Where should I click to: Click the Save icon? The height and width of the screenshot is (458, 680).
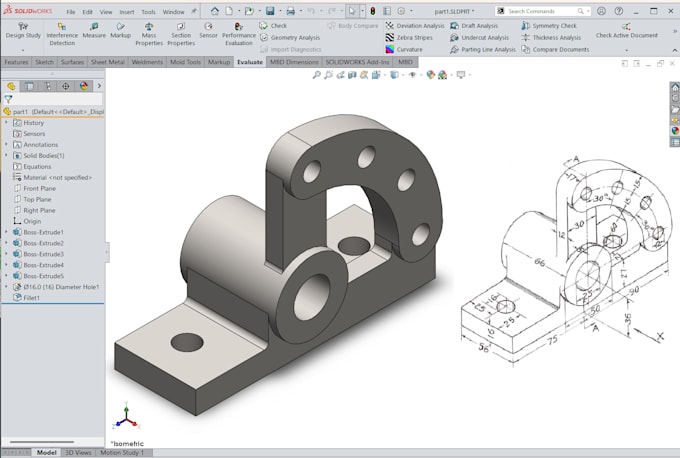pyautogui.click(x=270, y=11)
